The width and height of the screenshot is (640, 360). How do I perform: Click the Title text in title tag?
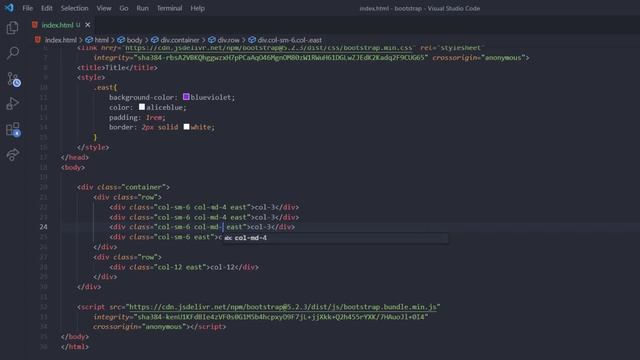[x=115, y=67]
